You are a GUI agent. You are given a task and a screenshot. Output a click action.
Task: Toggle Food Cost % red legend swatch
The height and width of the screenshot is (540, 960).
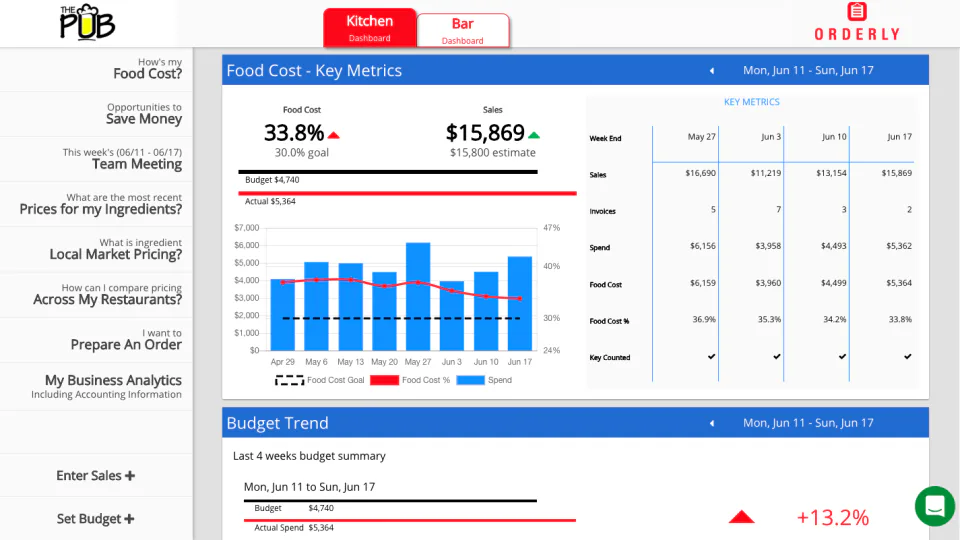[x=384, y=380]
